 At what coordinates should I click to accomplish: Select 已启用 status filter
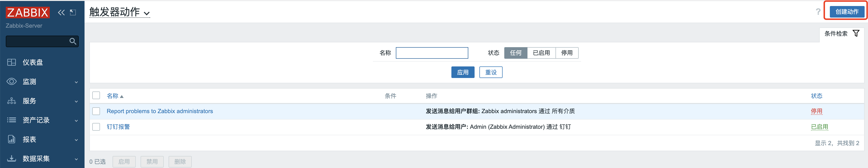541,53
